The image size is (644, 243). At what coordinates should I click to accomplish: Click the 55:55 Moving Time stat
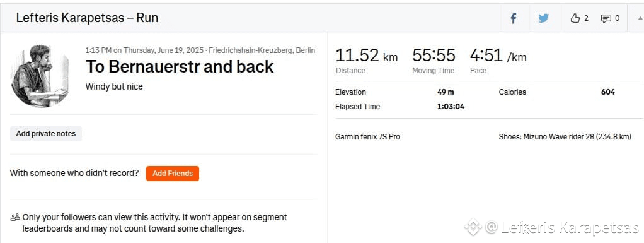pos(434,61)
